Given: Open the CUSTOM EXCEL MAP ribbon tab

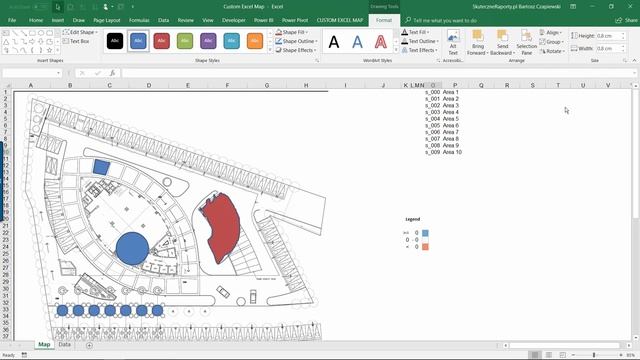Looking at the screenshot, I should tap(340, 20).
